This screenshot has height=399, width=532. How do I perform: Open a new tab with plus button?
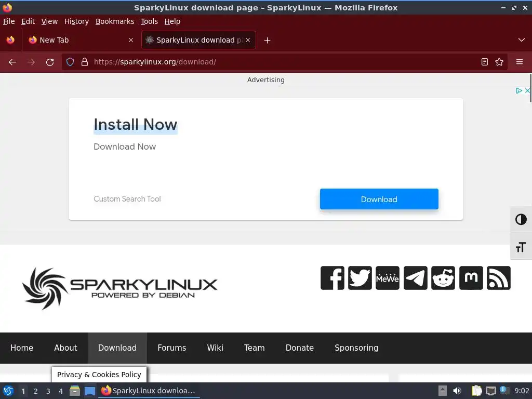268,41
